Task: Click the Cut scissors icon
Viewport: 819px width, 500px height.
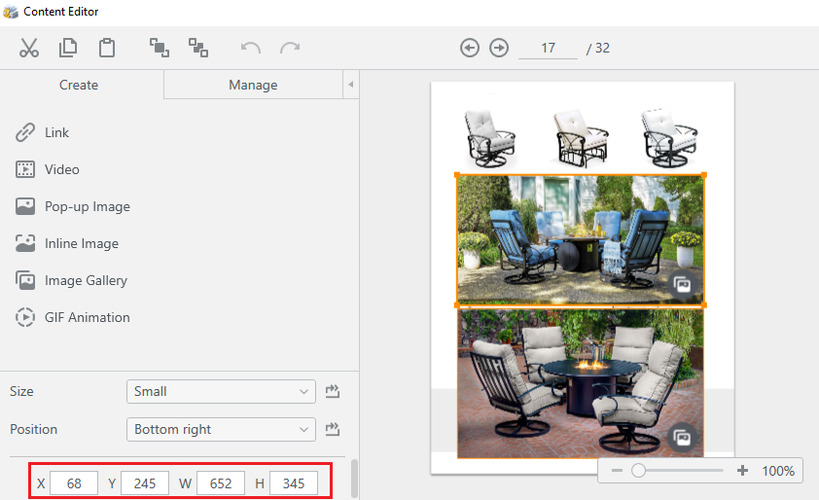Action: pyautogui.click(x=29, y=48)
